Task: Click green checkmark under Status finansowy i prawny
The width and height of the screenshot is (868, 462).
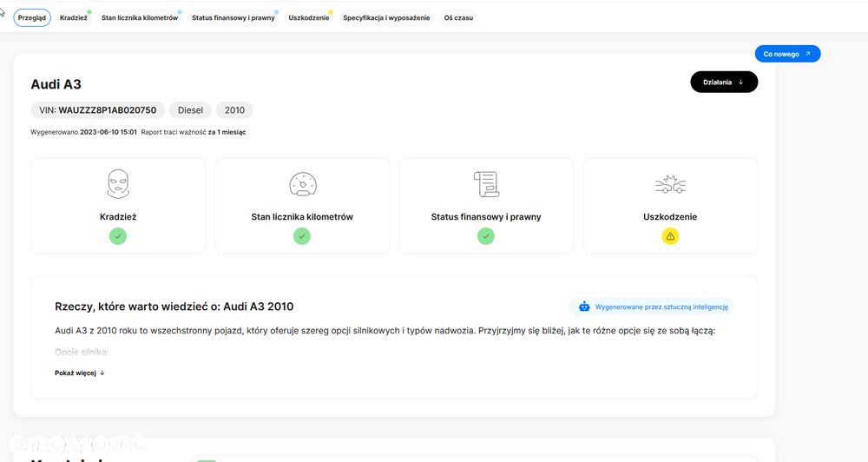Action: click(486, 236)
